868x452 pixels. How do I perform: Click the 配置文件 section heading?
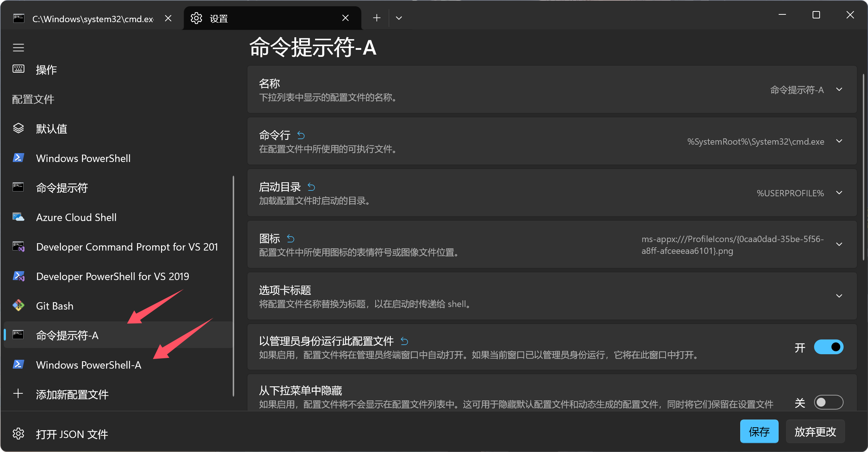coord(33,99)
